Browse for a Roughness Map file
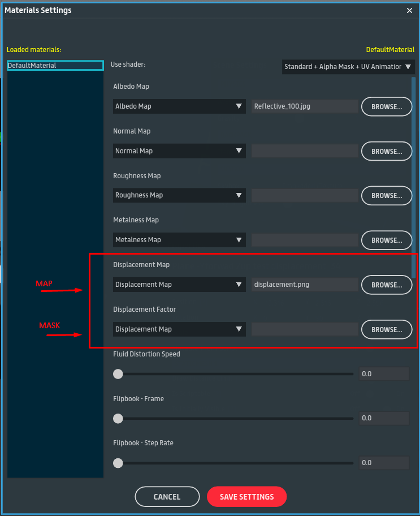Viewport: 420px width, 516px height. [x=387, y=195]
